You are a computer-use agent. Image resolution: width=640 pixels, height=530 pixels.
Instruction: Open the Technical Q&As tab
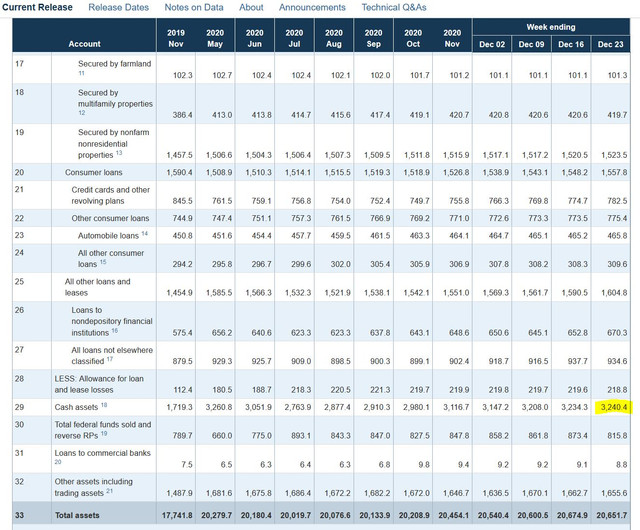(x=394, y=7)
